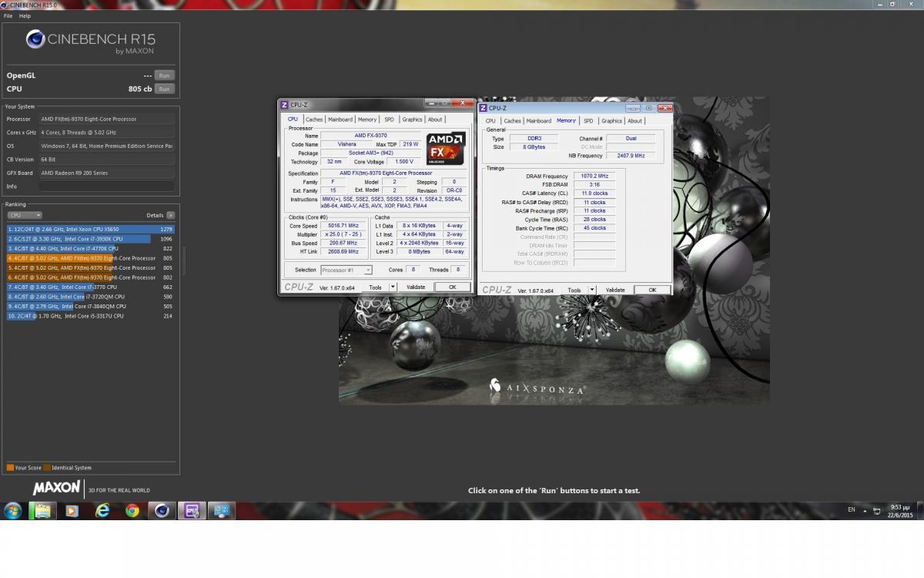This screenshot has height=578, width=924.
Task: Open Google Chrome from the taskbar
Action: (132, 510)
